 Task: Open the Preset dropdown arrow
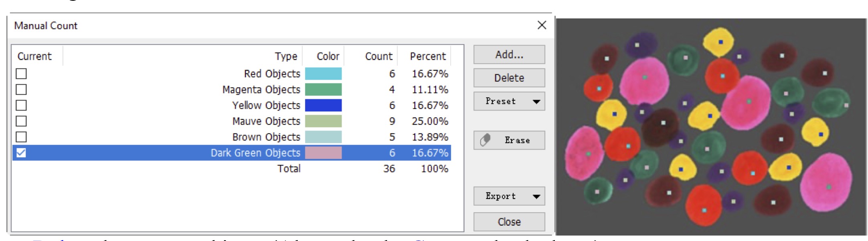536,102
